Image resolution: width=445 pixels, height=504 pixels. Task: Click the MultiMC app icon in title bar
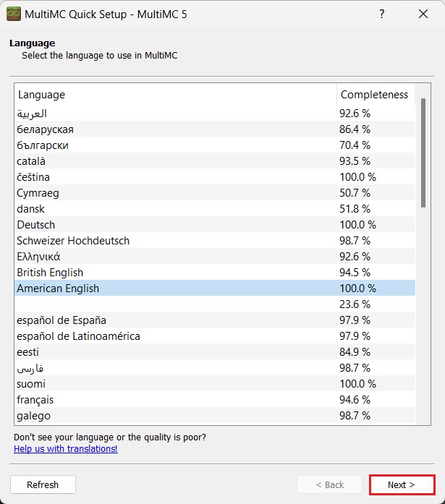(x=14, y=14)
